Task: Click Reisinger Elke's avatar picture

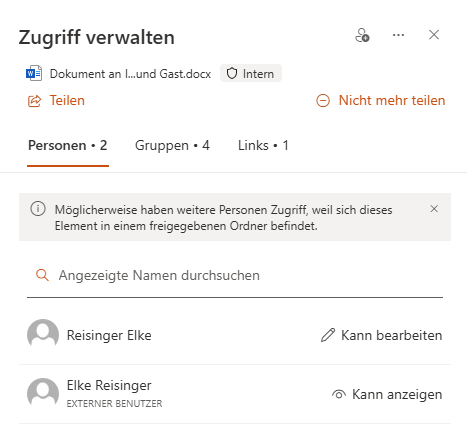Action: click(43, 335)
